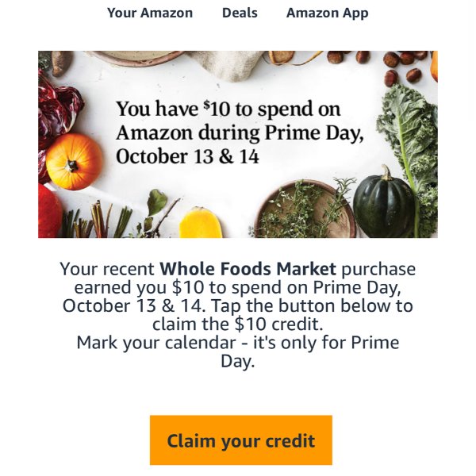Open the Your Amazon link

point(150,13)
